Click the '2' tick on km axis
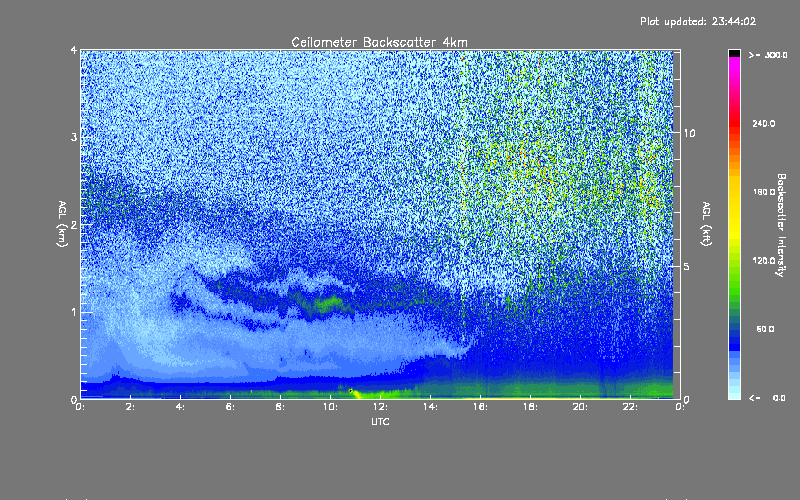This screenshot has width=800, height=500. pyautogui.click(x=74, y=224)
